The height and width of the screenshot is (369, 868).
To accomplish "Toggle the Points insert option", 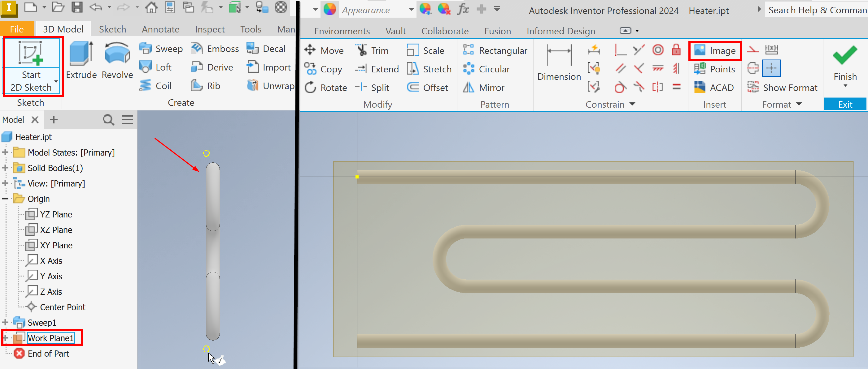I will coord(715,69).
